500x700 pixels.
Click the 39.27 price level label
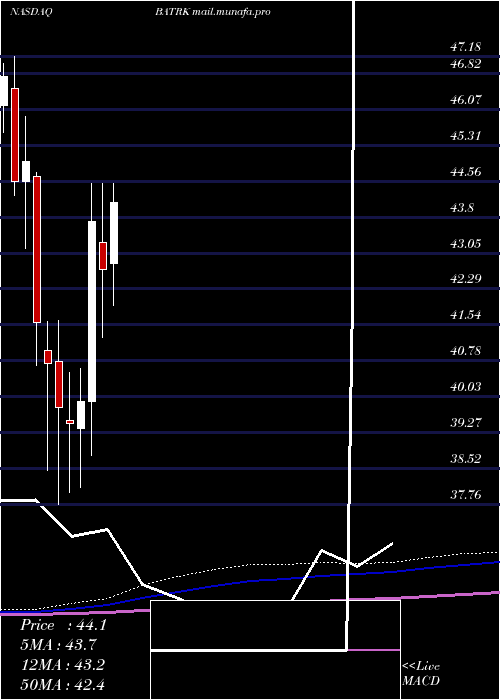(466, 422)
